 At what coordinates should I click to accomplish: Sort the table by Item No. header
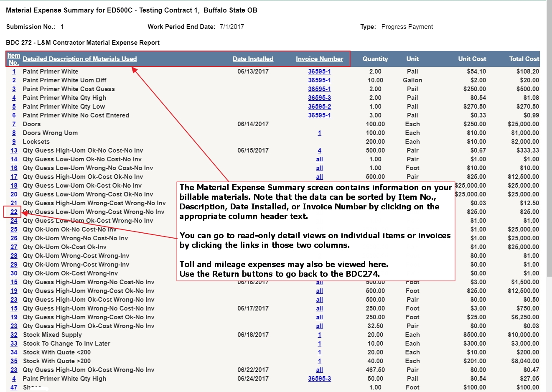tap(14, 59)
